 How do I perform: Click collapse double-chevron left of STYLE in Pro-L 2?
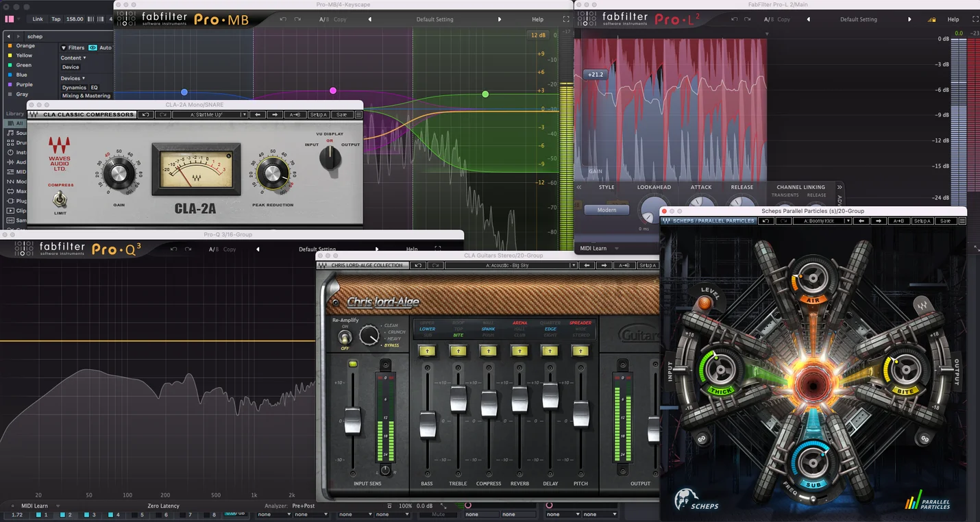(579, 187)
